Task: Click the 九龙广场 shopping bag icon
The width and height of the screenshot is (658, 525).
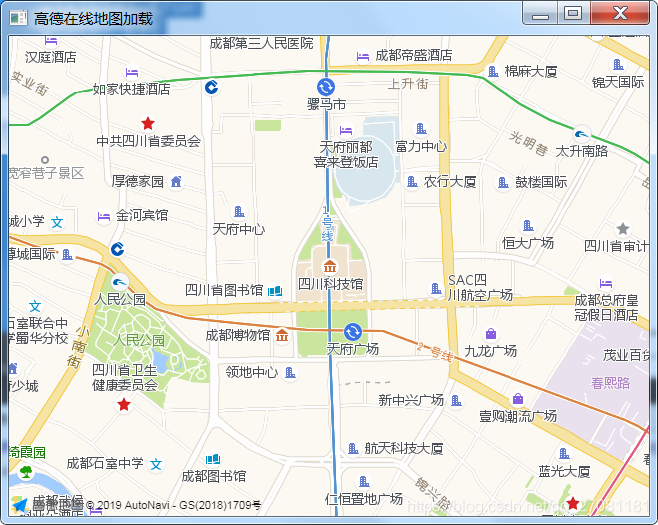Action: click(491, 334)
